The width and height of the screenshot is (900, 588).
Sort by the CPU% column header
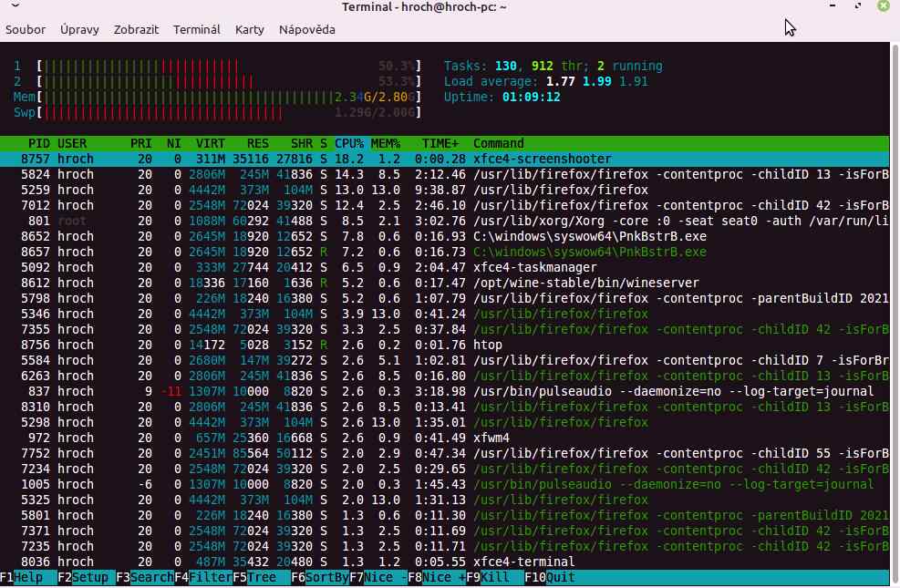349,143
